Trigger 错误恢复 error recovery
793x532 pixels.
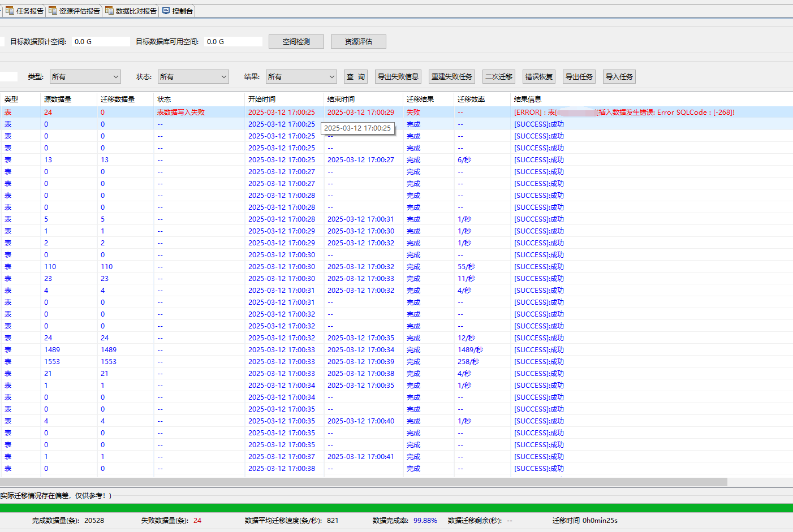click(x=538, y=76)
